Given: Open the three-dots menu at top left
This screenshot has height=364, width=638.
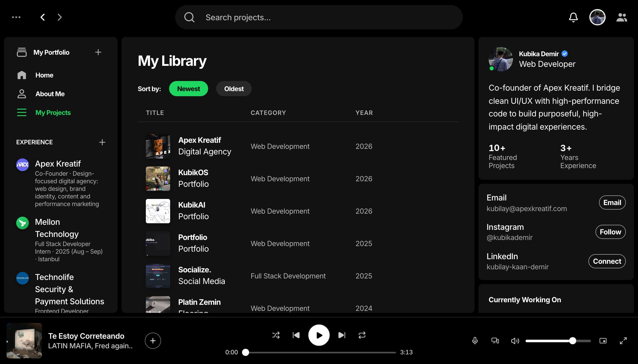Looking at the screenshot, I should (x=16, y=17).
